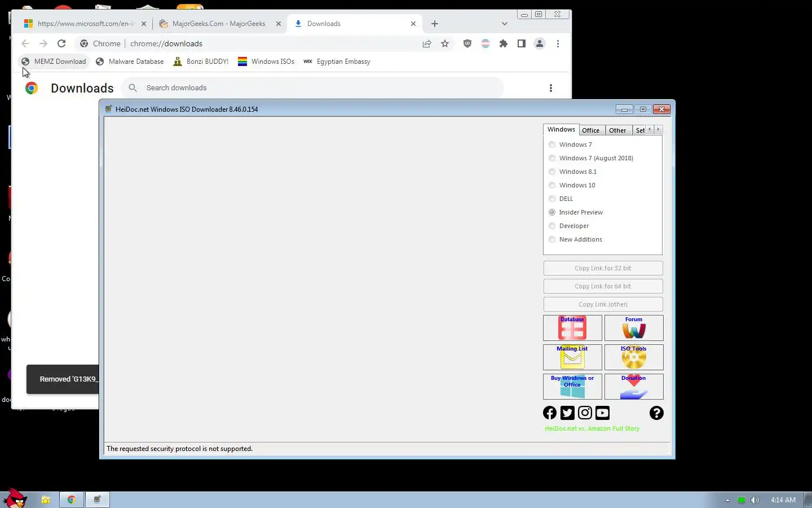The image size is (812, 508).
Task: Click the Copy Link for 32 bit button
Action: (x=603, y=268)
